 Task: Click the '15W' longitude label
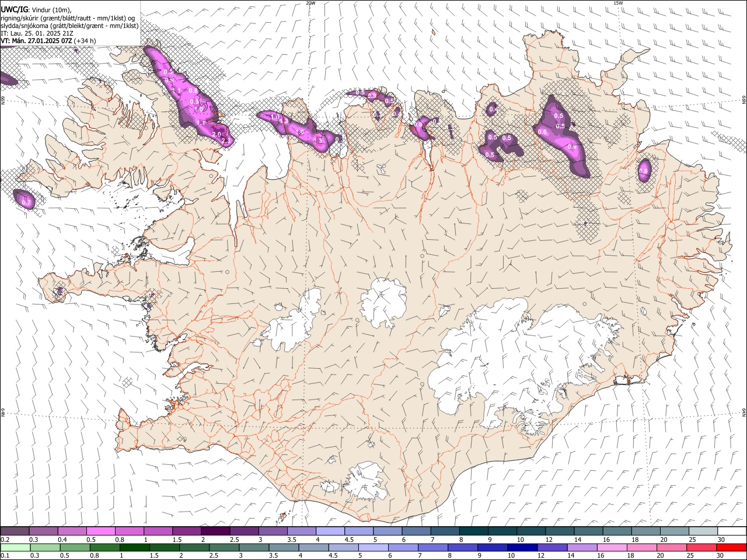pos(618,3)
